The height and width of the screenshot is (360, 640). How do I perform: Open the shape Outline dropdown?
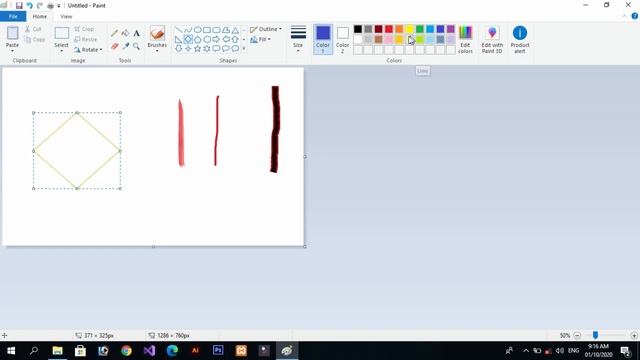(266, 29)
